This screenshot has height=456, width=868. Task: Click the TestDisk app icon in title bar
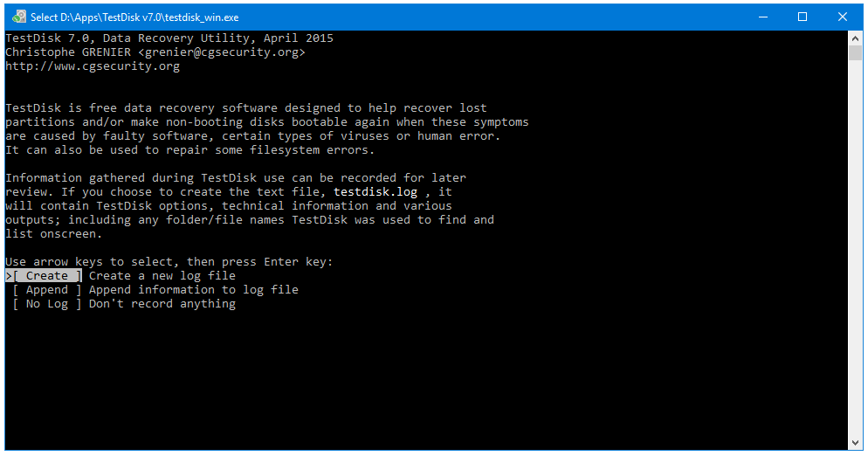tap(19, 17)
